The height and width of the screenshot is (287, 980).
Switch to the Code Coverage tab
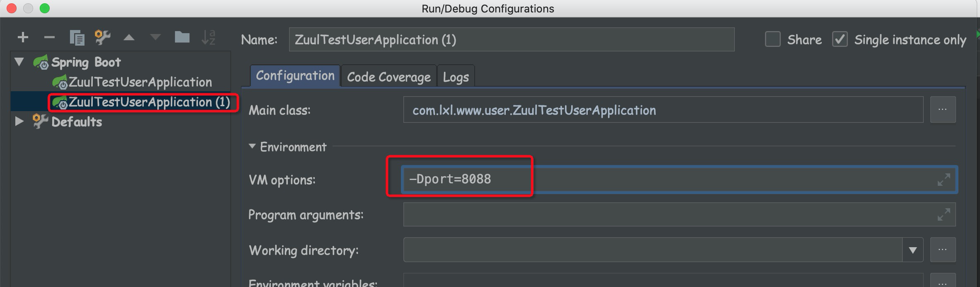(x=389, y=77)
